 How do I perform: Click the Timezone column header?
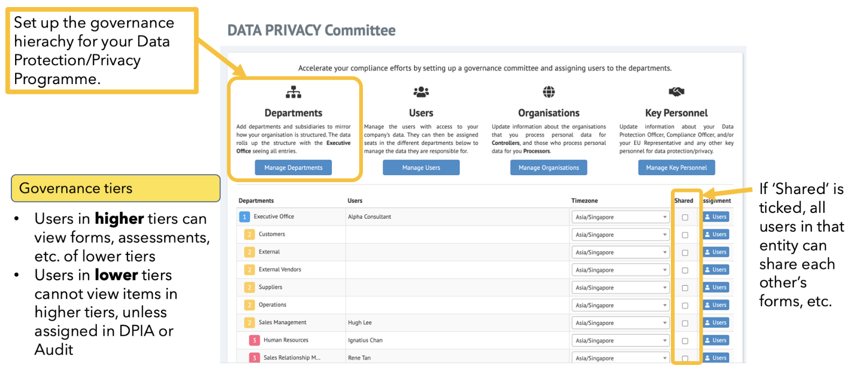(x=584, y=201)
